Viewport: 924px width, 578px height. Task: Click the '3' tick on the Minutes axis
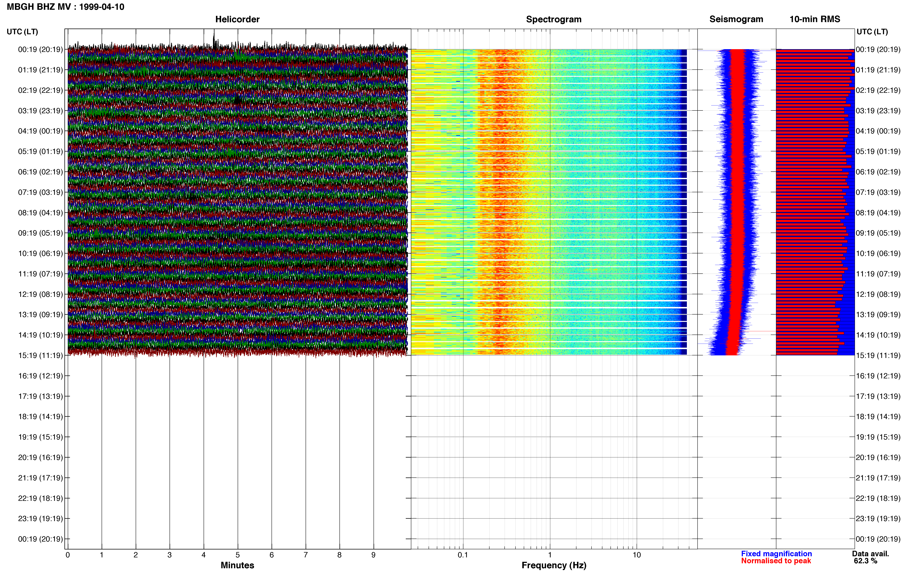(x=170, y=555)
